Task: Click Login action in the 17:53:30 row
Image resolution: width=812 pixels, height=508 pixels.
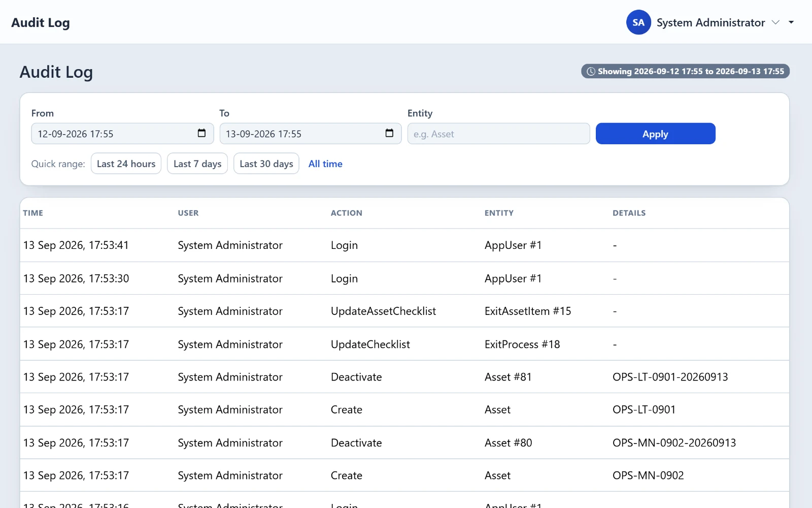Action: coord(344,278)
